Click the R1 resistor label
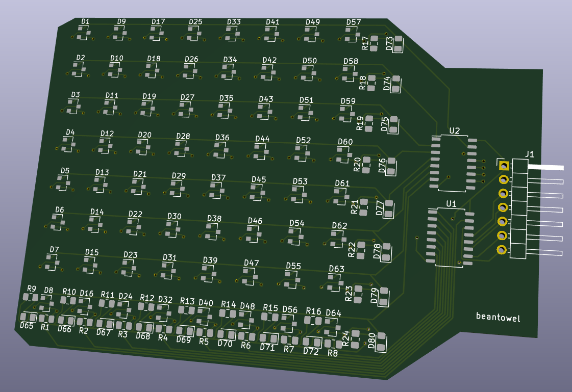Viewport: 572px width, 392px height. [x=45, y=327]
